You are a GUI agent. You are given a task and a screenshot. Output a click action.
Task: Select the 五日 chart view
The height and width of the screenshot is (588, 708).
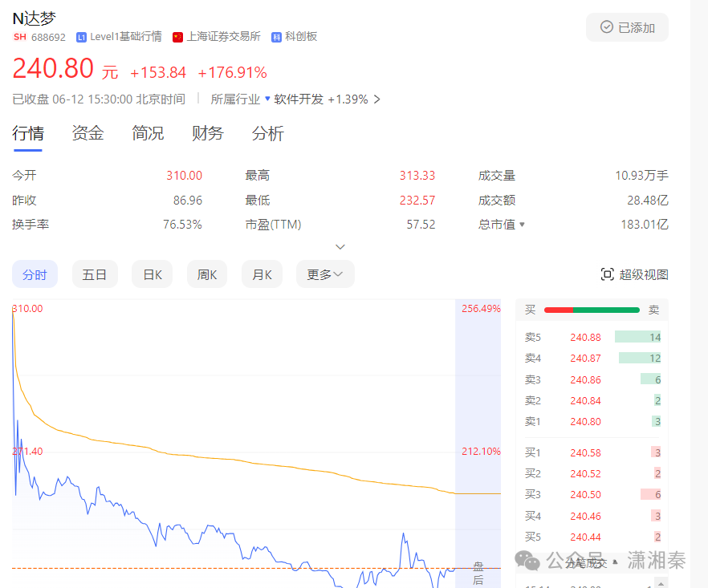95,274
